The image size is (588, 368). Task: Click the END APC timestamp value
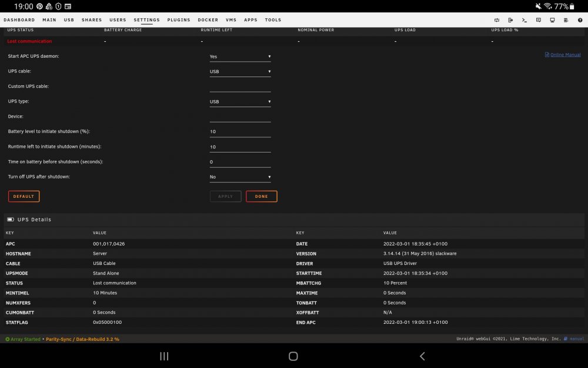tap(415, 322)
